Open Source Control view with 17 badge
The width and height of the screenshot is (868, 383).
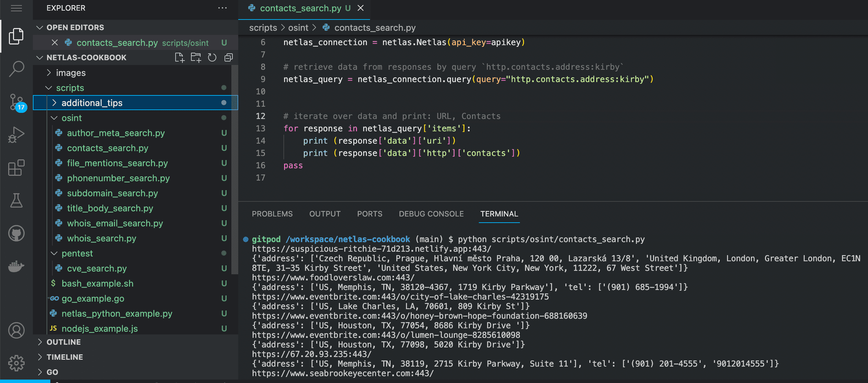coord(16,102)
